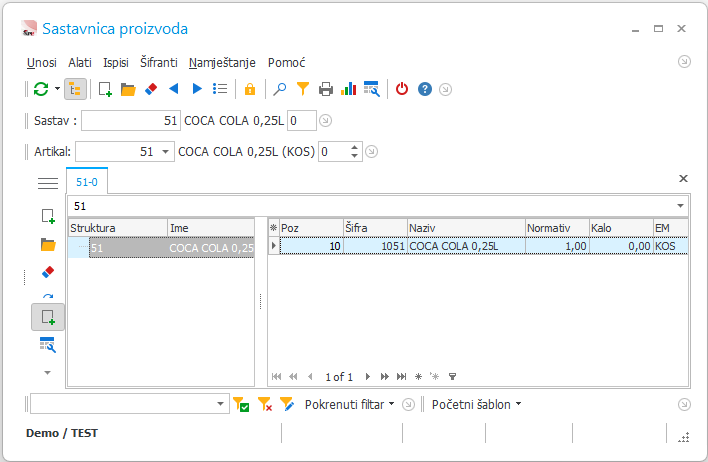Screen dimensions: 708x462
Task: Decrease the Artikal variant spinner value
Action: point(354,156)
